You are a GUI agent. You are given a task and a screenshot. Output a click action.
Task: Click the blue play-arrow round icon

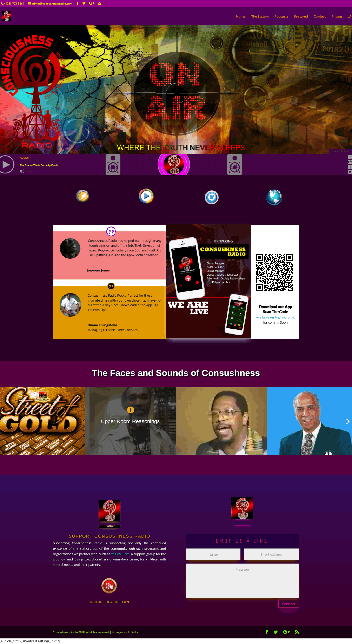pos(146,196)
